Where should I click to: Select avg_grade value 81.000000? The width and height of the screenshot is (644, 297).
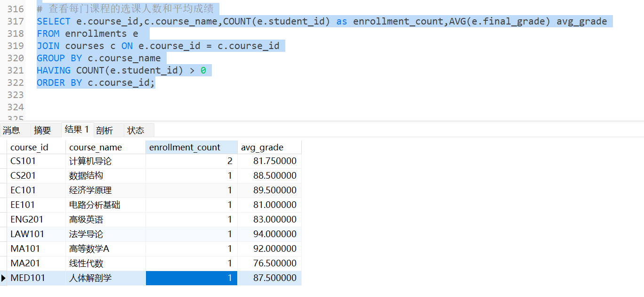click(x=269, y=205)
